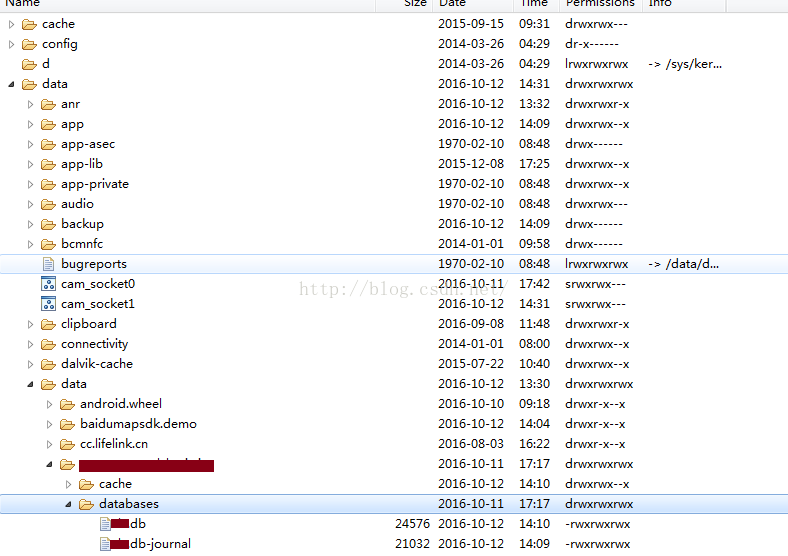Viewport: 788px width, 556px height.
Task: Click the bcmnfc folder icon
Action: (48, 244)
